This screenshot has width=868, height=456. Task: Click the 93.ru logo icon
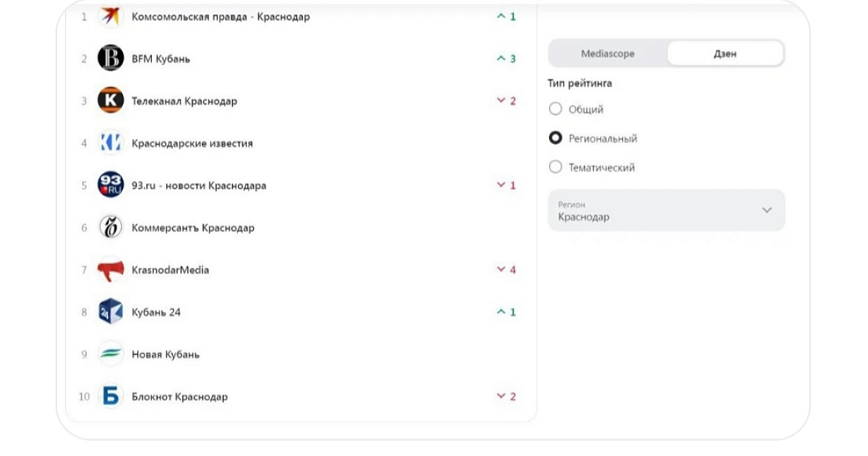[111, 185]
